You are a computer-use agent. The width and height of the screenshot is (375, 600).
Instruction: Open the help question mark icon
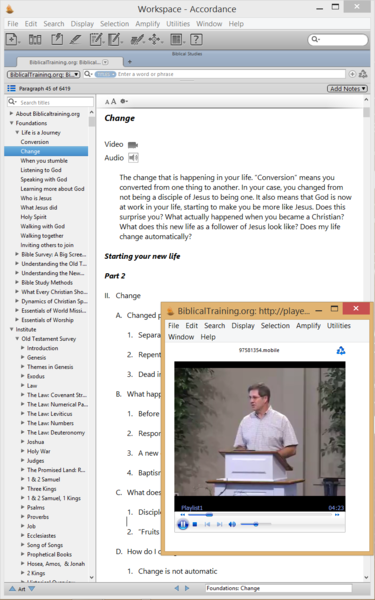click(196, 39)
